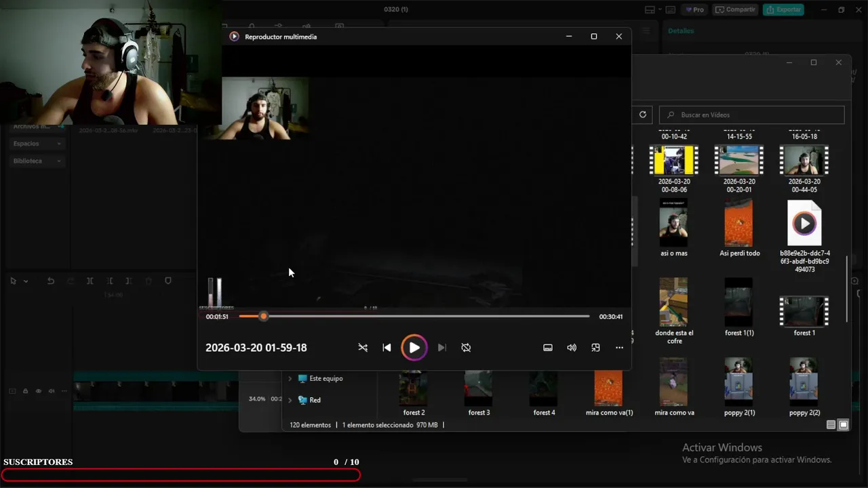
Task: Select the file poppy 2(2)
Action: point(804,387)
